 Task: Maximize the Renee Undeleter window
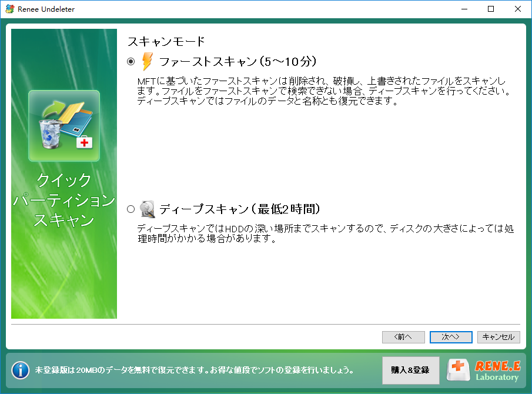491,9
